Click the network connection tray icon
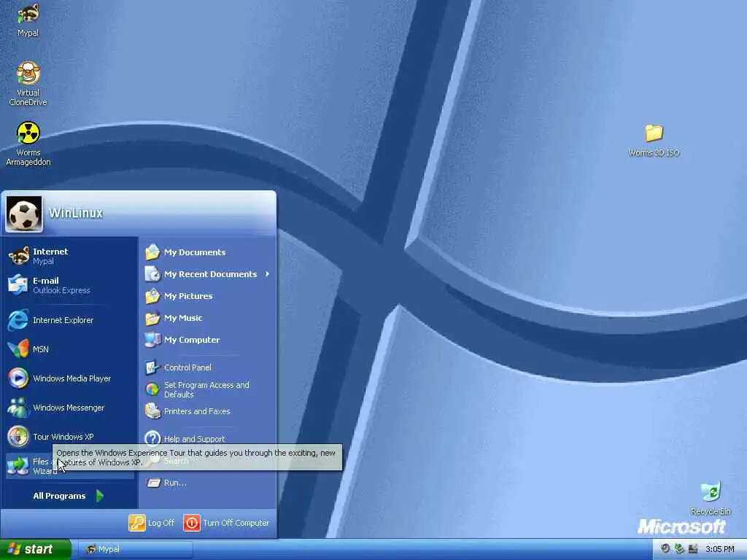This screenshot has width=747, height=560. pyautogui.click(x=679, y=549)
